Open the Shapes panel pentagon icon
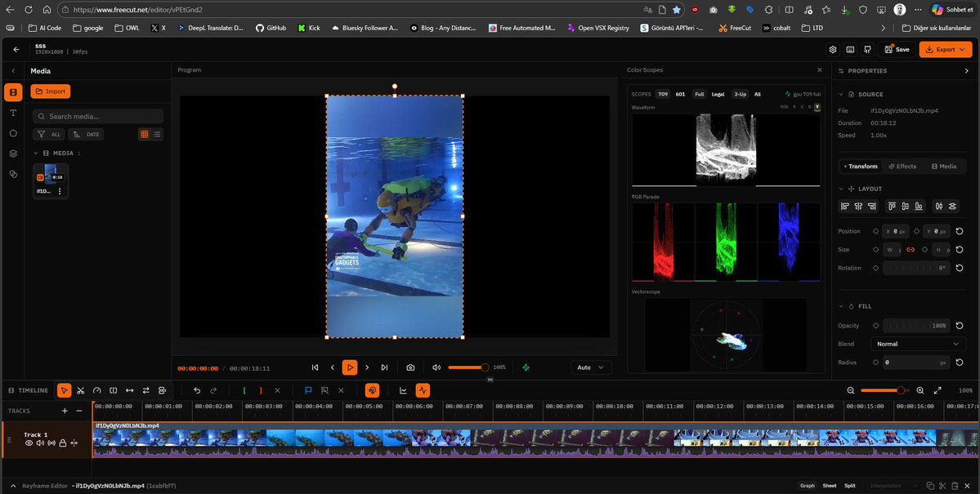Screen dimensions: 980x494 13,133
